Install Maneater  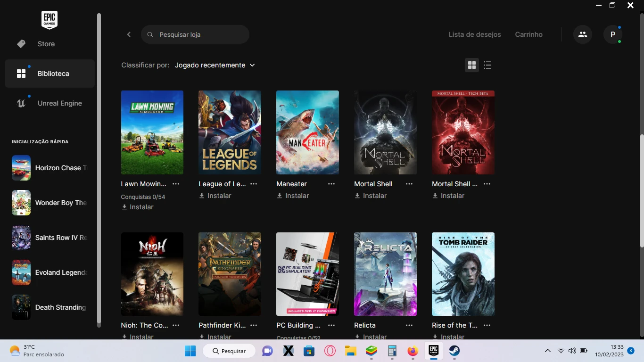(293, 196)
